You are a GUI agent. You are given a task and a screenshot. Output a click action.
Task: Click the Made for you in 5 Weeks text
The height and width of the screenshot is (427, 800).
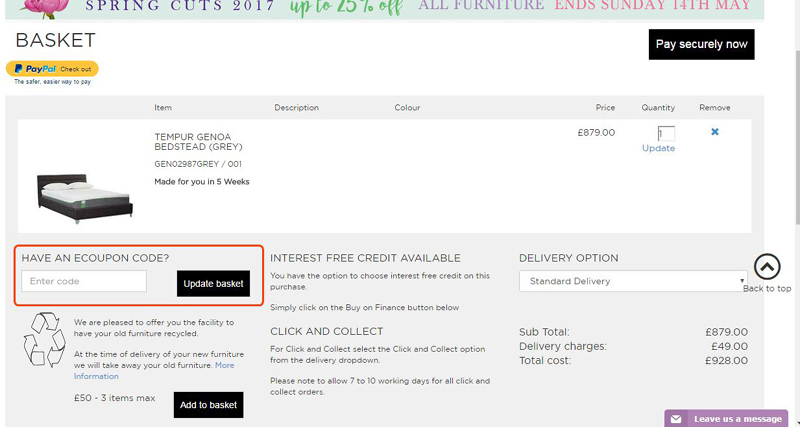click(x=202, y=182)
